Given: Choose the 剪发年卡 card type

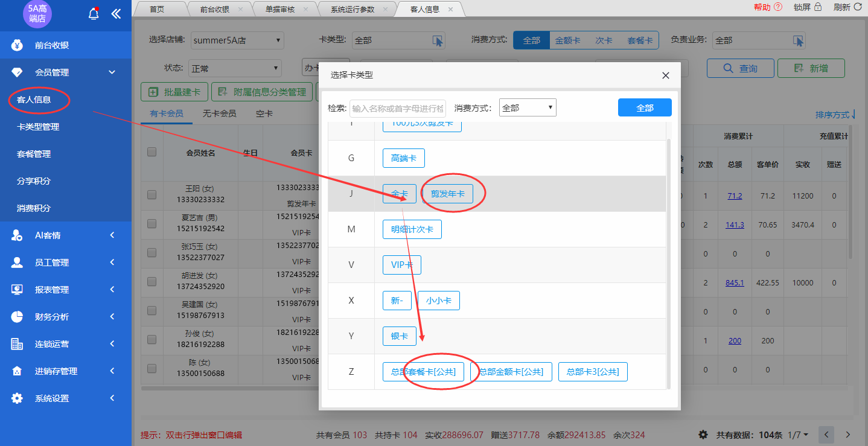Looking at the screenshot, I should pyautogui.click(x=447, y=194).
